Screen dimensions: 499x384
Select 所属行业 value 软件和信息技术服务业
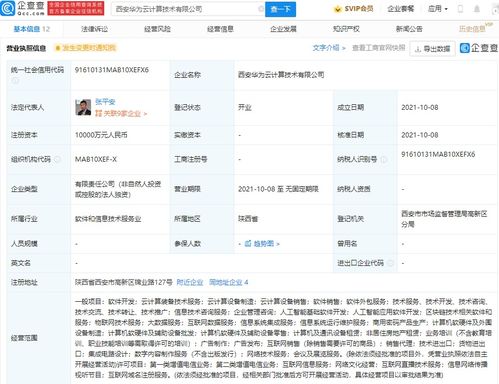coord(108,219)
